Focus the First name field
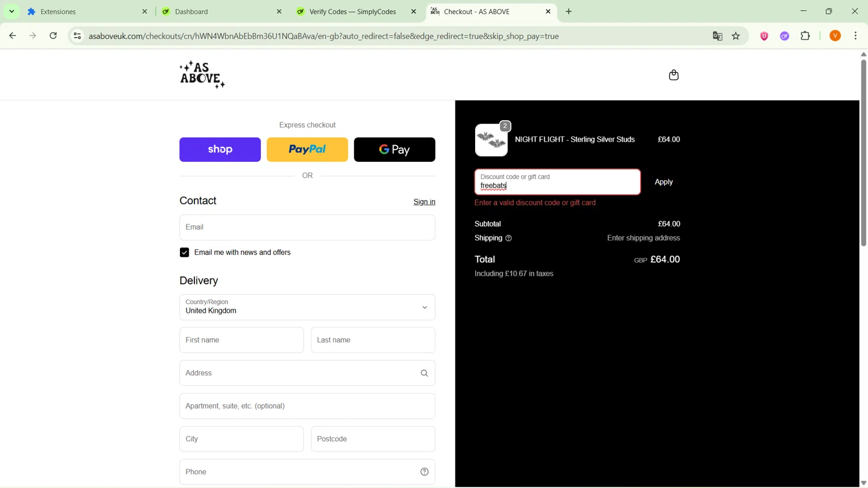Viewport: 868px width, 488px height. click(241, 341)
